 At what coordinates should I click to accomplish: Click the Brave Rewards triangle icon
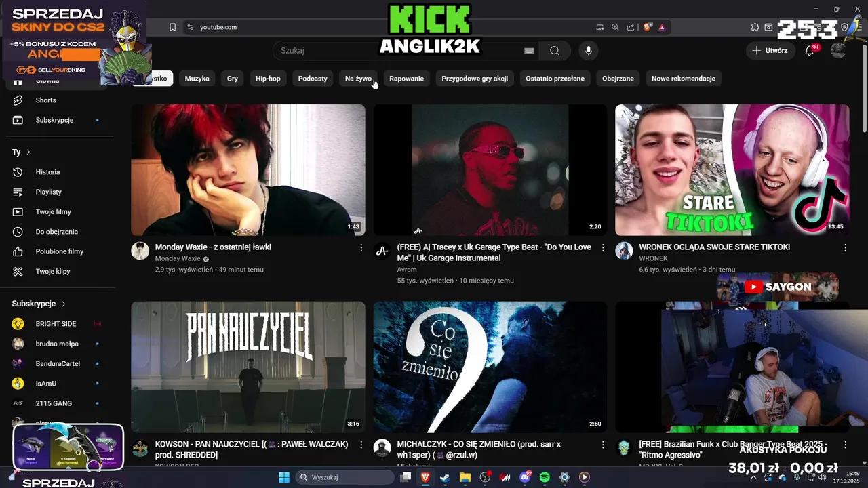click(x=662, y=27)
